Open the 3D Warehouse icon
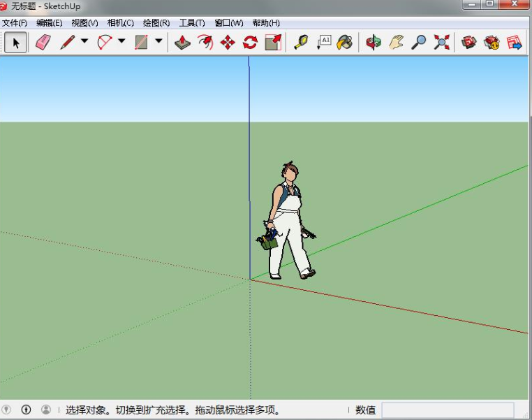 coord(469,43)
